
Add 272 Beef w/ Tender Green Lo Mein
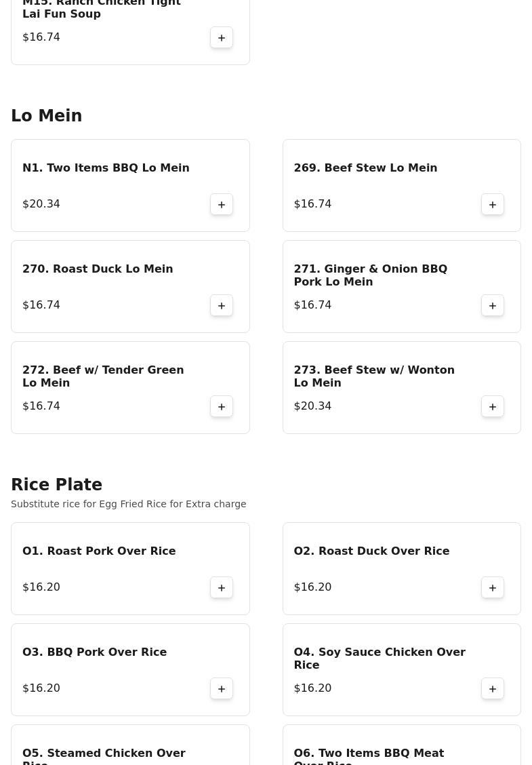coord(222,407)
